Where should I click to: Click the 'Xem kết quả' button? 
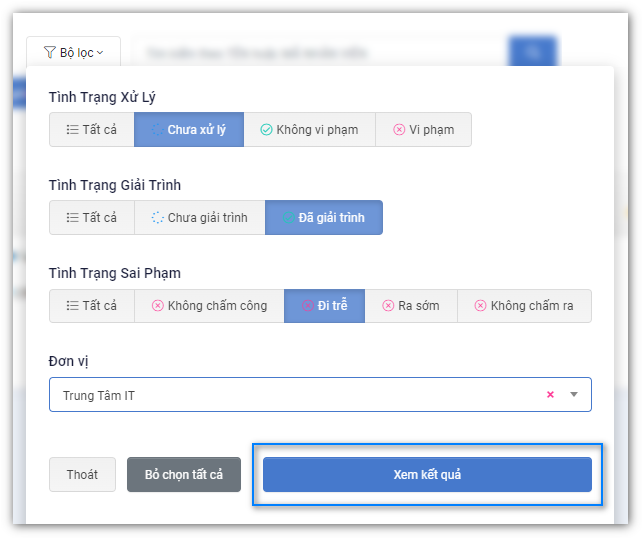coord(427,474)
